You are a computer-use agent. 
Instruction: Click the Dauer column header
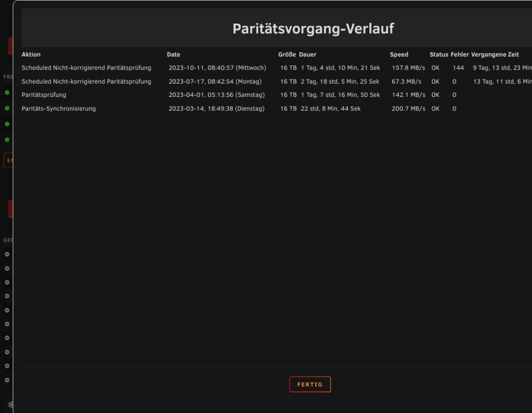(x=308, y=55)
